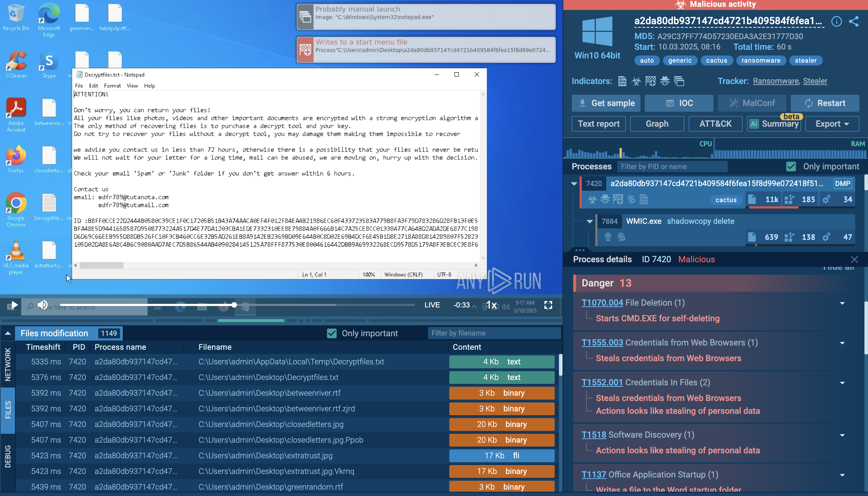Expand T1518 Software Discovery entry
This screenshot has width=868, height=496.
[842, 435]
